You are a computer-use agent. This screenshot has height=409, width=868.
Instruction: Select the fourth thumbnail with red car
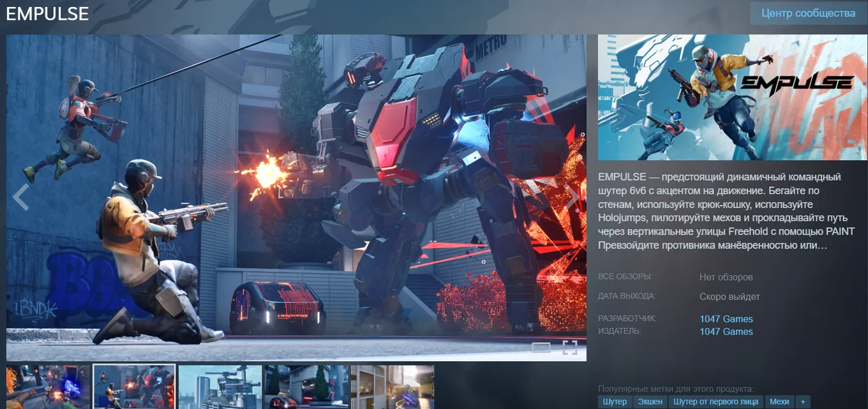[306, 387]
